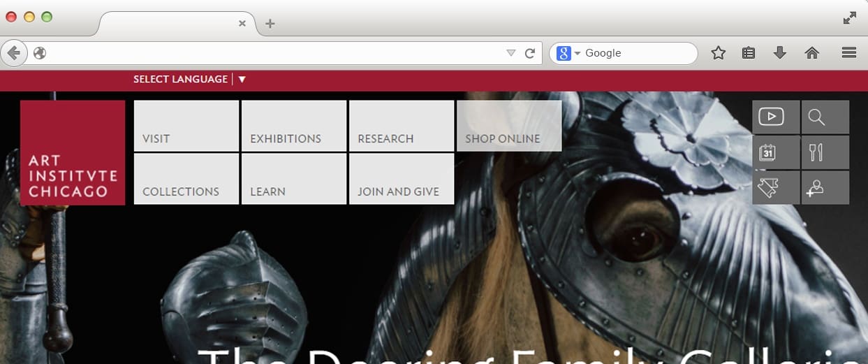This screenshot has width=868, height=364.
Task: Expand the Select Language dropdown
Action: pyautogui.click(x=242, y=80)
